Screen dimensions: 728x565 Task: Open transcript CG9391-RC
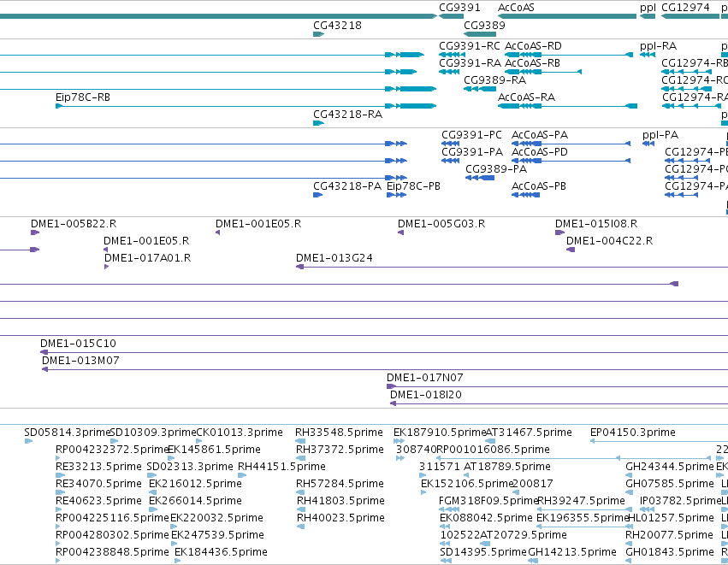pos(470,46)
